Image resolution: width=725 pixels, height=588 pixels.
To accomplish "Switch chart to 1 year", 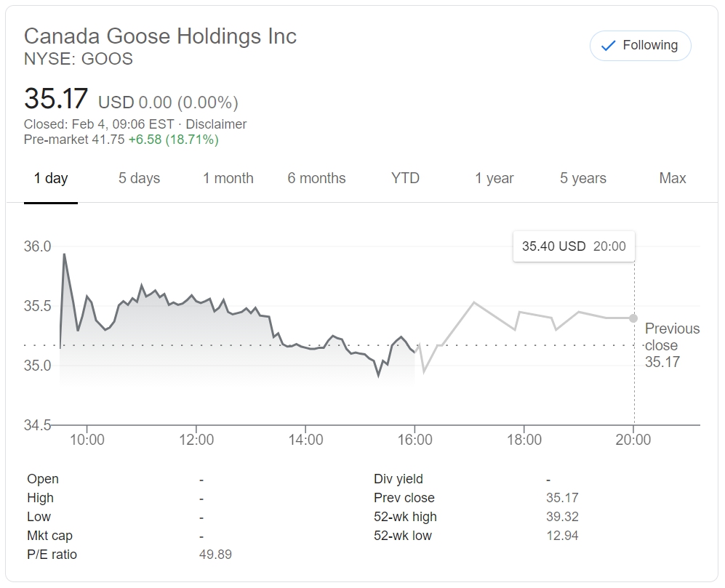I will coord(494,179).
